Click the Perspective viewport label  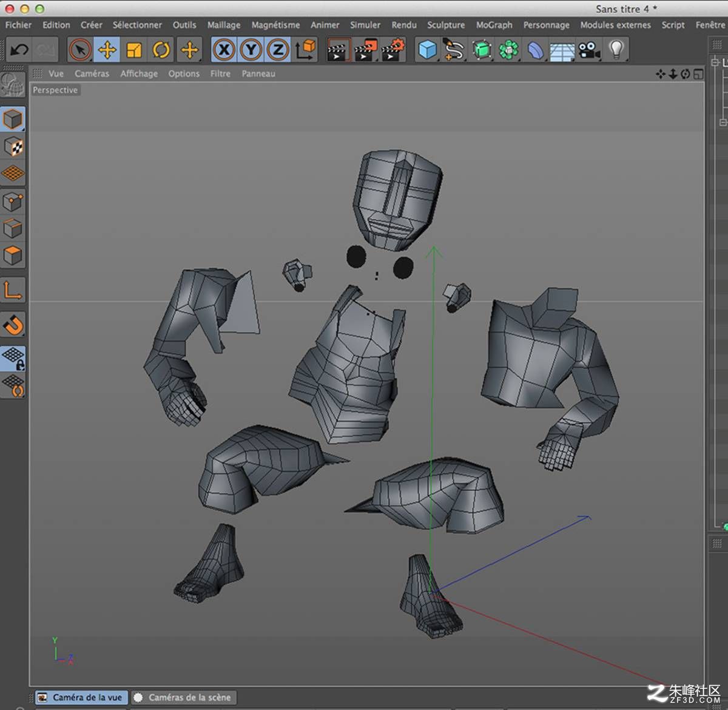(x=55, y=90)
